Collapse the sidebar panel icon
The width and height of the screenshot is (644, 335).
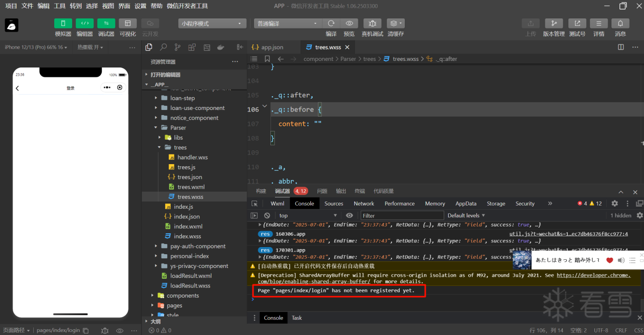coord(240,47)
